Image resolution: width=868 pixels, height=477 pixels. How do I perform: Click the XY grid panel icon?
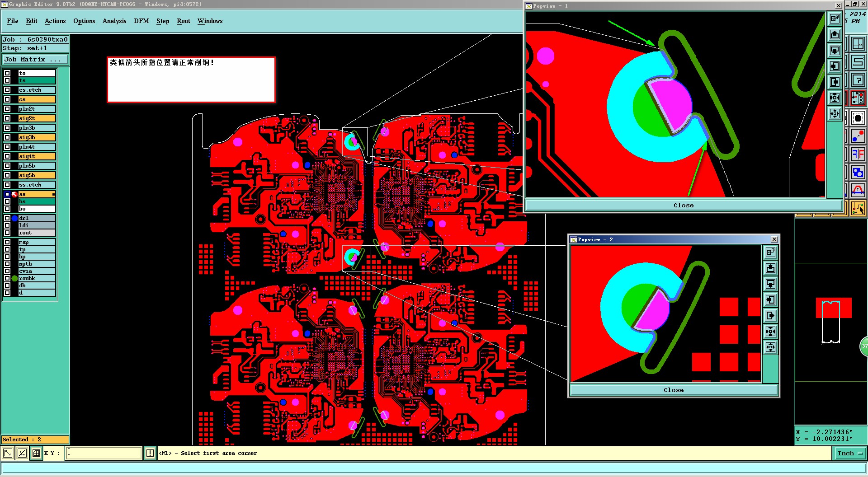tap(858, 44)
